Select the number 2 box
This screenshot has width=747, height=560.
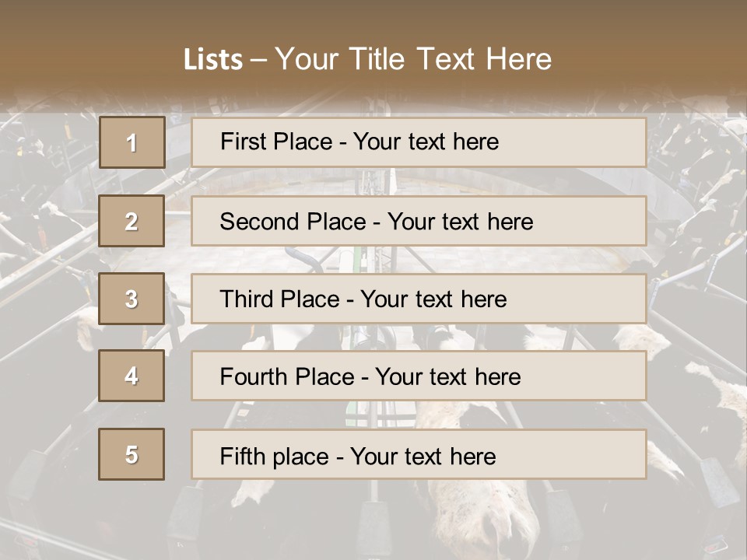(132, 222)
